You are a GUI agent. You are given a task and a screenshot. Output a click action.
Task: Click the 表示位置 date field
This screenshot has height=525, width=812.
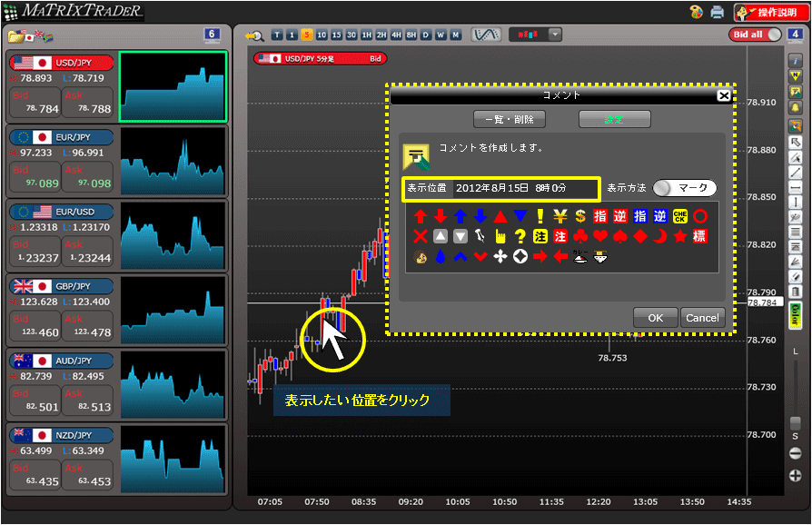coord(500,188)
